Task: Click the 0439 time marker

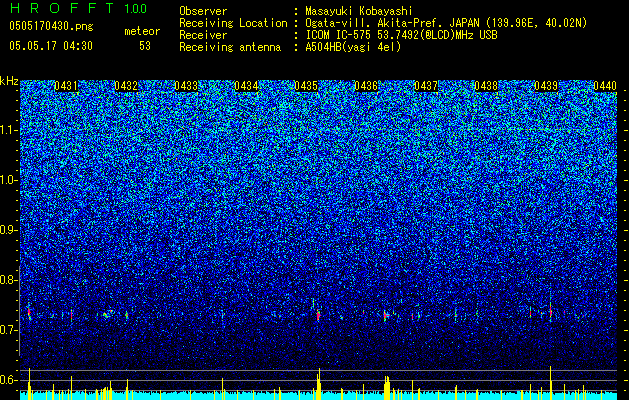Action: pos(546,86)
